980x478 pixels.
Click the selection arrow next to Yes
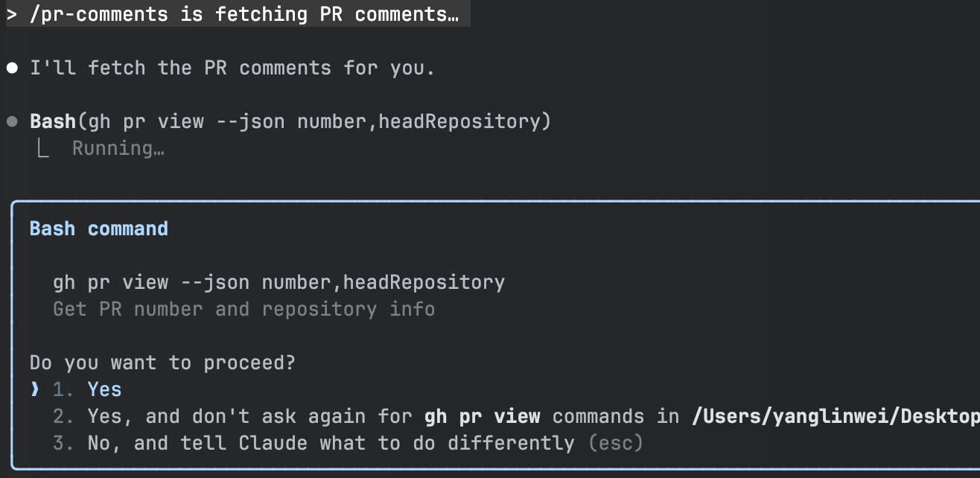34,389
